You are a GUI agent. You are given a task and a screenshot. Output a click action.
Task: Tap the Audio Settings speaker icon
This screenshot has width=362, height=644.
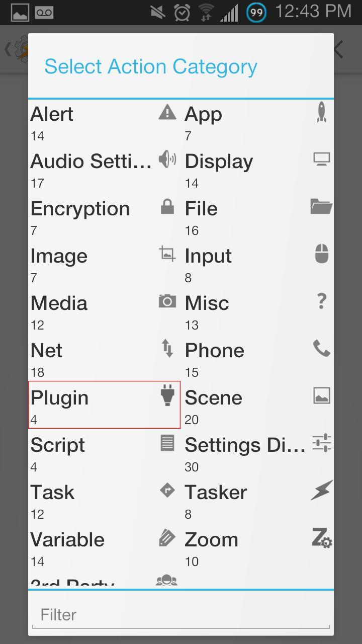[x=167, y=159]
